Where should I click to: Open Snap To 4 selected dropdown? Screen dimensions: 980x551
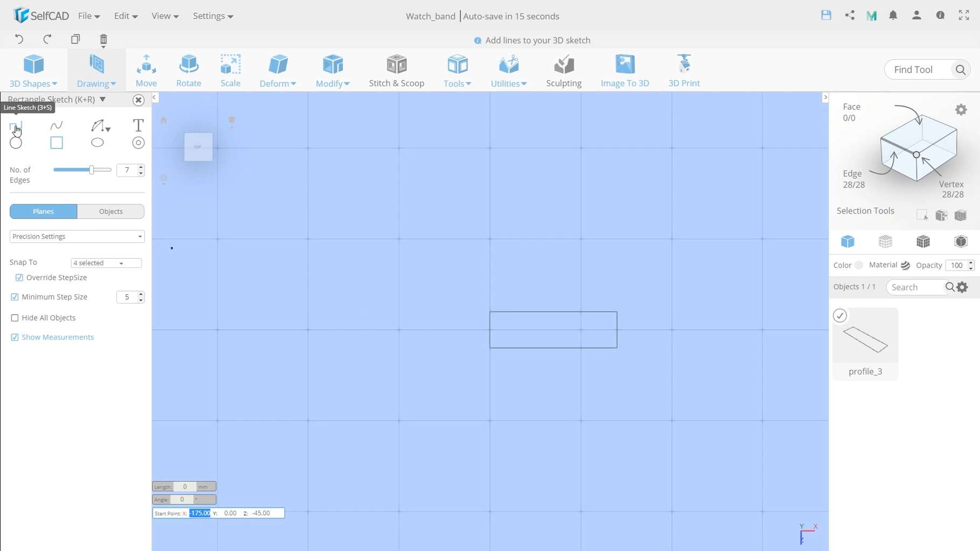pos(106,263)
